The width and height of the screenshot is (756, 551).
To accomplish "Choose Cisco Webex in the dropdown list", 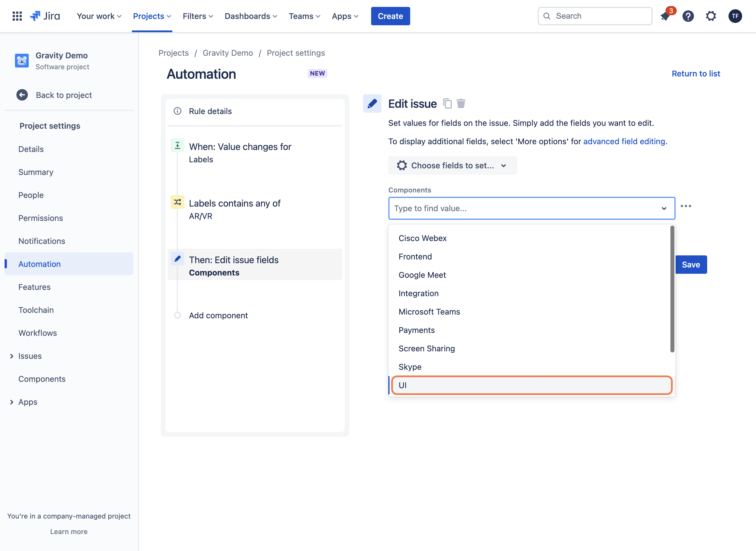I will click(530, 238).
